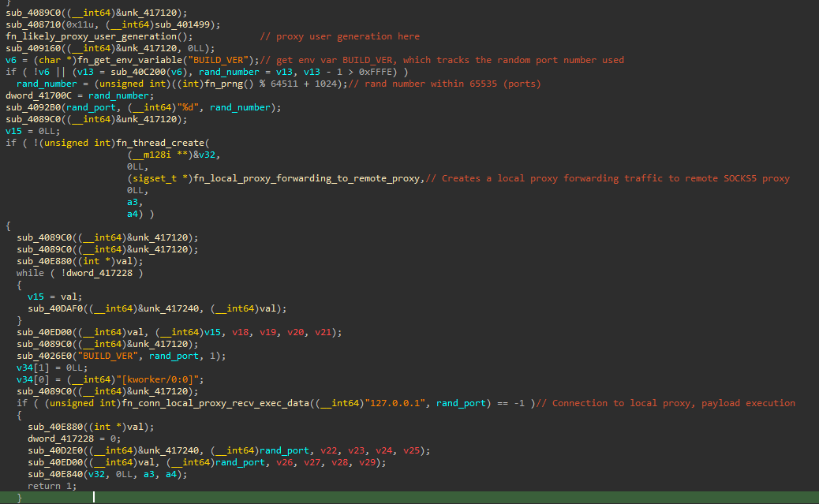Open the fn_thread_create function
819x504 pixels.
(x=160, y=143)
